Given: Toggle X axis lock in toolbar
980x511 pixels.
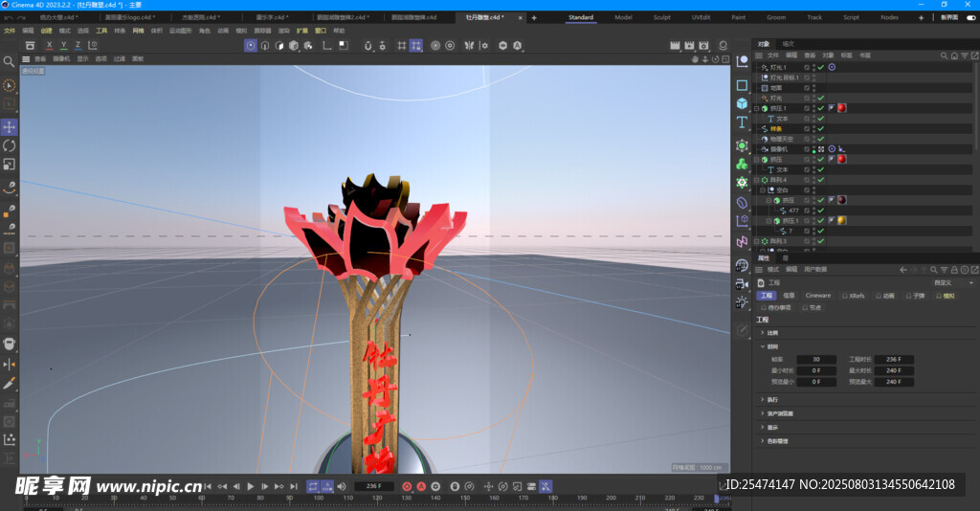Looking at the screenshot, I should pyautogui.click(x=50, y=45).
